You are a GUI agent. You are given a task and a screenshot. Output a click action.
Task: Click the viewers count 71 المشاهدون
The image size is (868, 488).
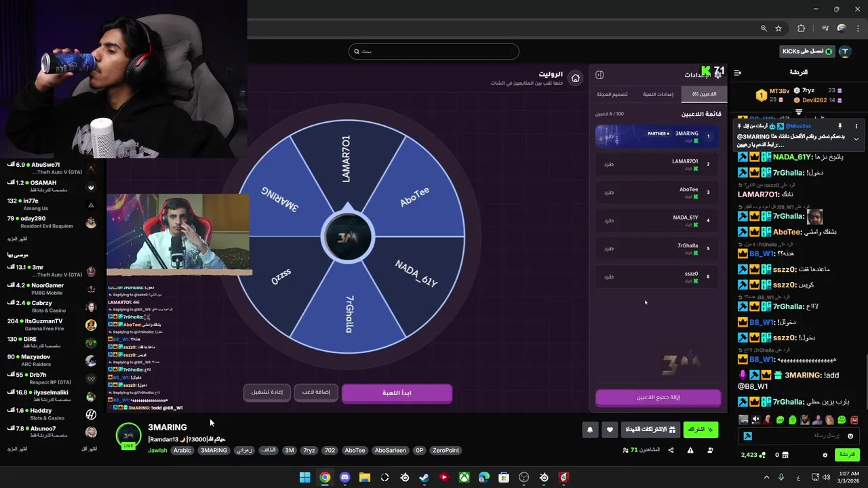tap(641, 450)
